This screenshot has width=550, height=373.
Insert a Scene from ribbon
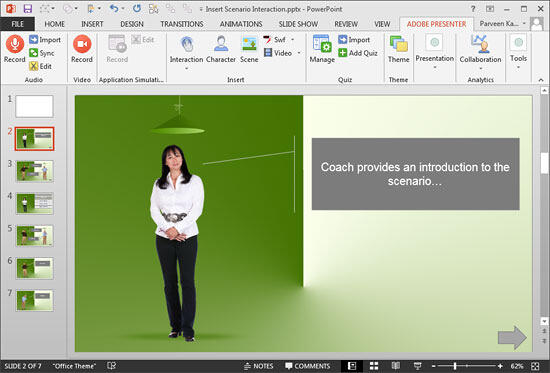[249, 49]
